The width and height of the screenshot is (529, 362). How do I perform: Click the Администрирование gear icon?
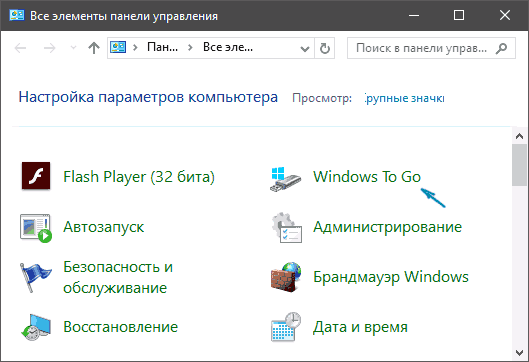tap(287, 227)
